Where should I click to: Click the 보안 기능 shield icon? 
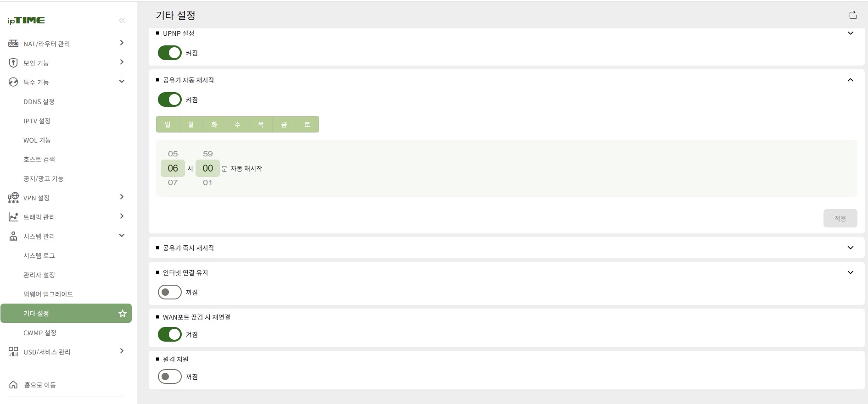point(13,63)
